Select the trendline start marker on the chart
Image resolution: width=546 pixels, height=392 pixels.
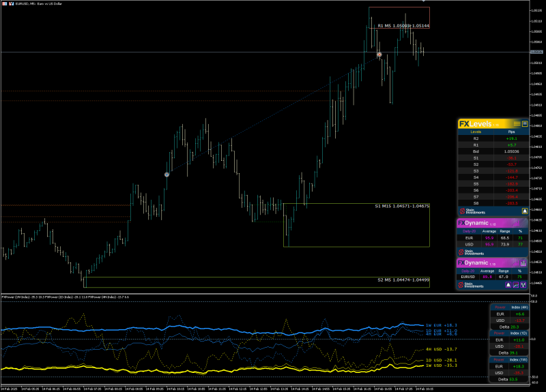coord(167,175)
